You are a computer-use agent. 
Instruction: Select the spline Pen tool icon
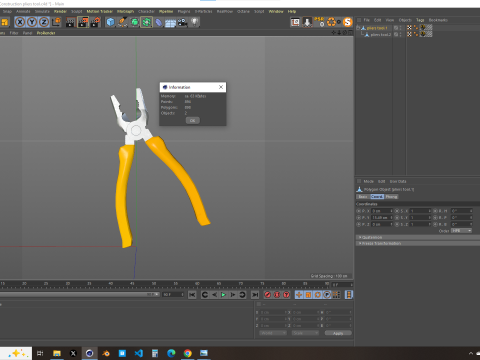[122, 22]
